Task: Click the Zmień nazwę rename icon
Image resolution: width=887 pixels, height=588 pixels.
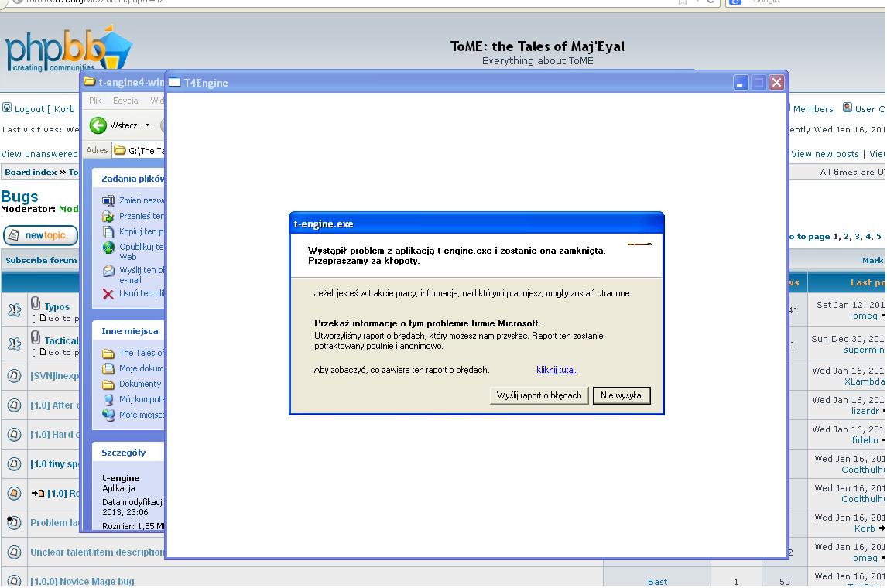Action: pyautogui.click(x=108, y=200)
